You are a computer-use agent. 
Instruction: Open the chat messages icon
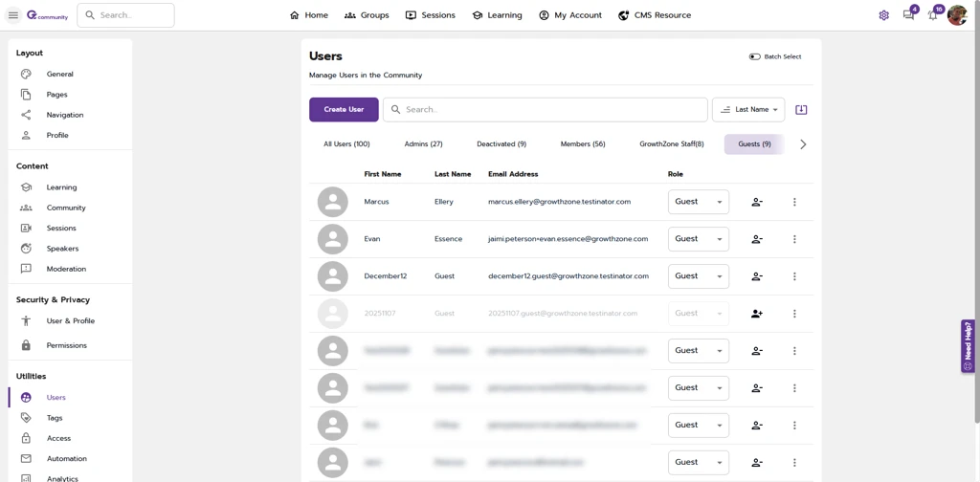908,15
